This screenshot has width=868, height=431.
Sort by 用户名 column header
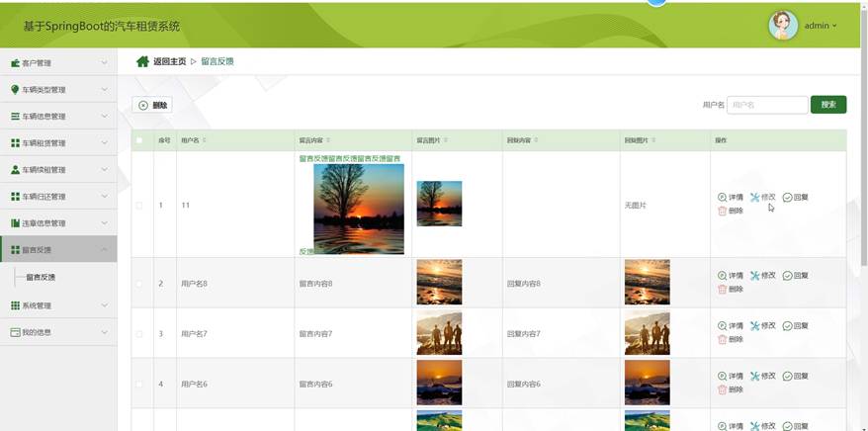pos(193,140)
